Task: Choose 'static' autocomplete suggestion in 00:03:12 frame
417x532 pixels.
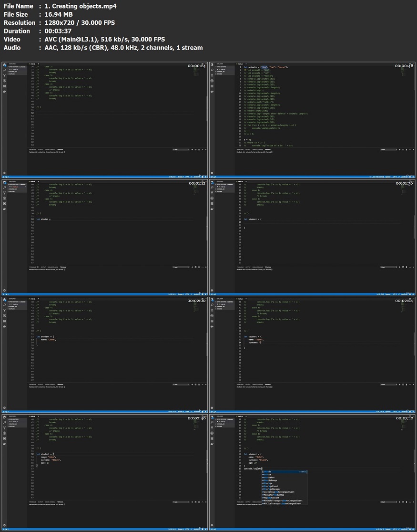Action: tap(284, 471)
